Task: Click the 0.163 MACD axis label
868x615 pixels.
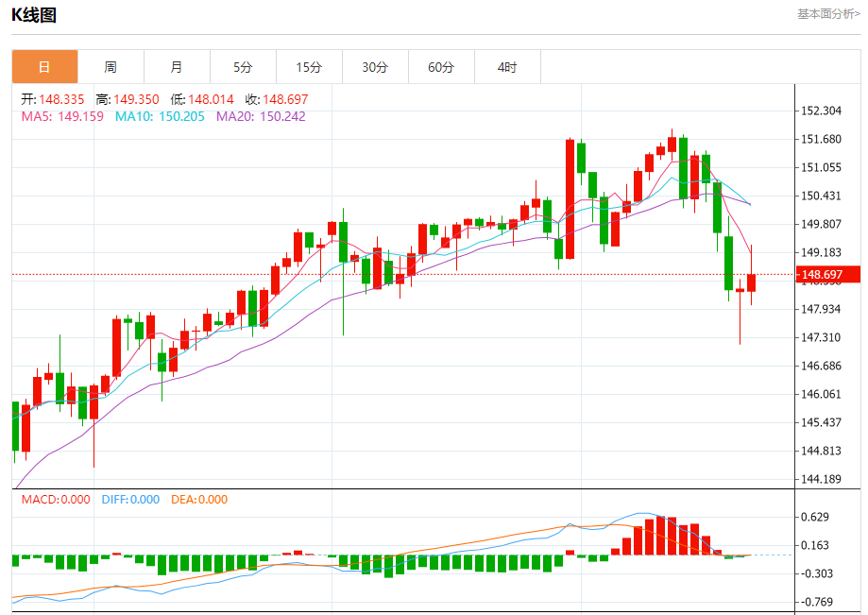Action: coord(815,545)
